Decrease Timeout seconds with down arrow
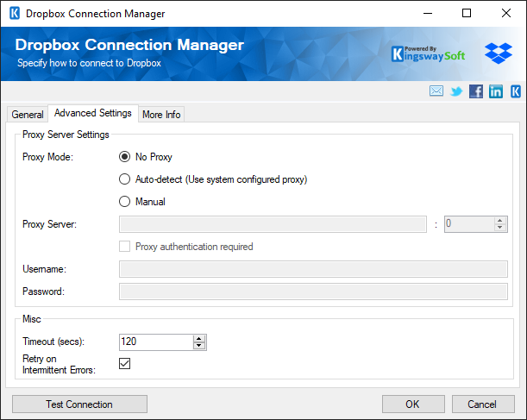Screen dimensions: 527x420 pyautogui.click(x=199, y=346)
